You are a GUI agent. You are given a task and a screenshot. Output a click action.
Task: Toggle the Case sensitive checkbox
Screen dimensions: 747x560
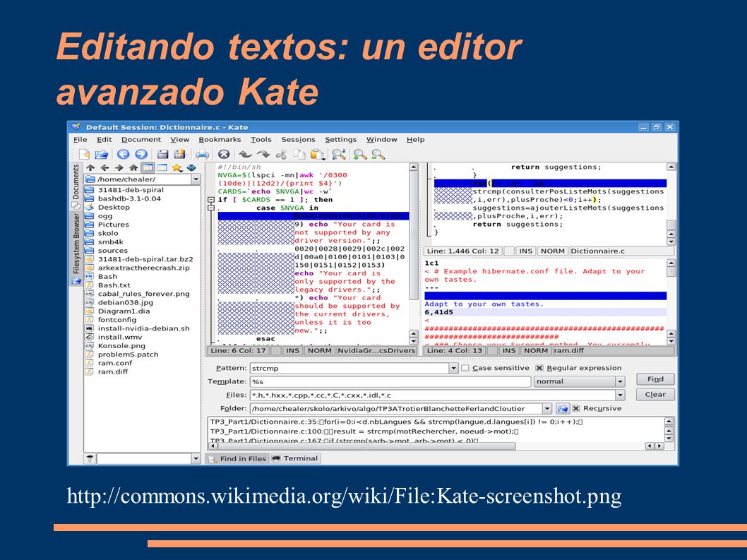coord(465,368)
